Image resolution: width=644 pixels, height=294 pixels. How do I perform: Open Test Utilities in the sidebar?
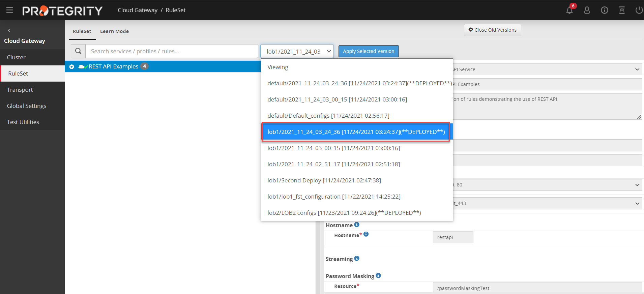(32, 122)
